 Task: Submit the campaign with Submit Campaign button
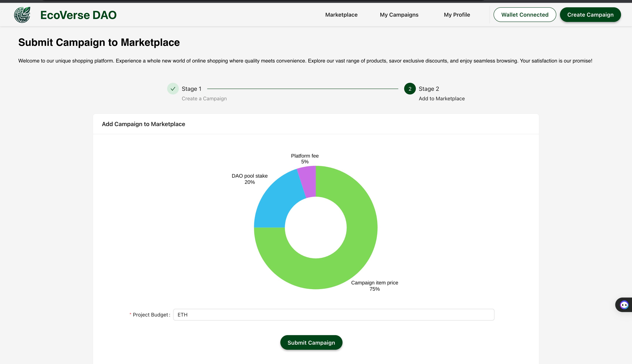tap(311, 342)
